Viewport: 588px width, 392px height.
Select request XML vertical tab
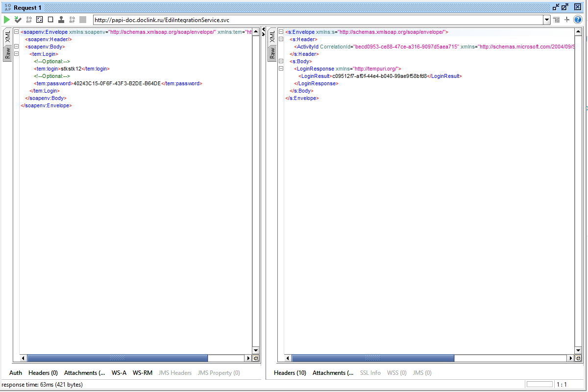click(x=8, y=37)
